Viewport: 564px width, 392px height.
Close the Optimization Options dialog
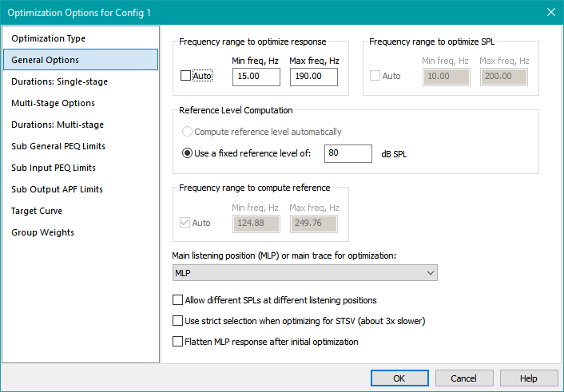coord(550,12)
